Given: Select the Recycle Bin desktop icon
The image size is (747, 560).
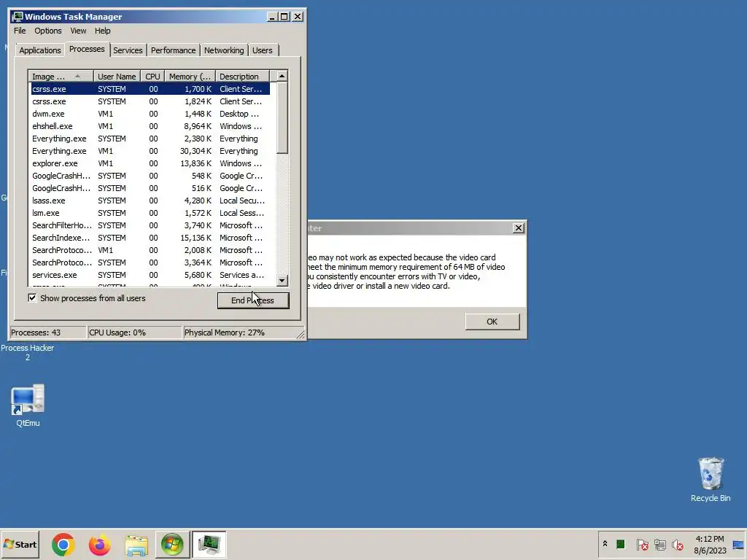Looking at the screenshot, I should pyautogui.click(x=711, y=480).
